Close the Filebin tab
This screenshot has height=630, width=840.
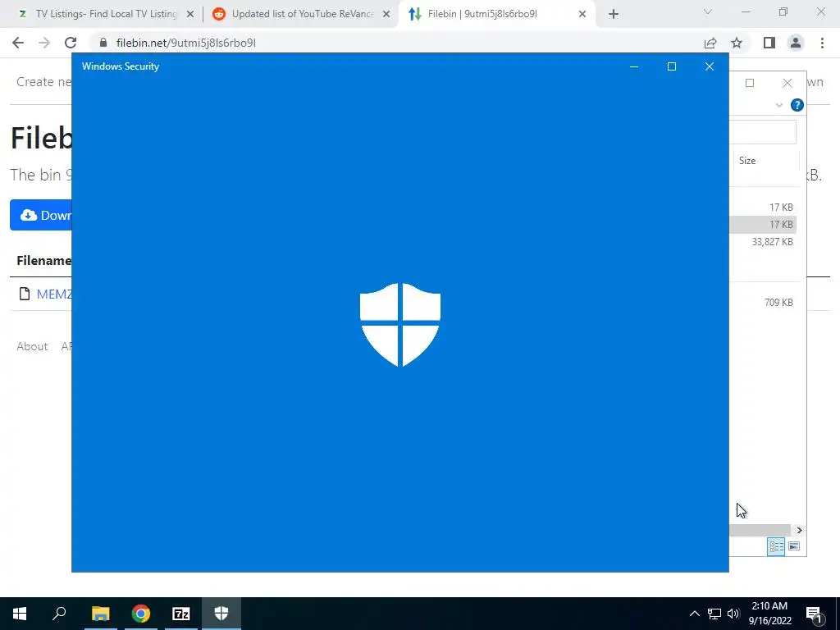(582, 15)
